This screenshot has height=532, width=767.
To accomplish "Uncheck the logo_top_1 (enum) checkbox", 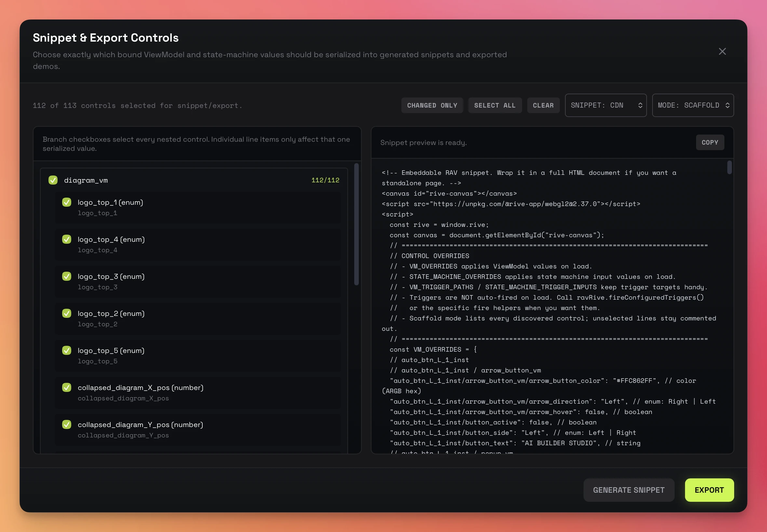I will [x=67, y=202].
